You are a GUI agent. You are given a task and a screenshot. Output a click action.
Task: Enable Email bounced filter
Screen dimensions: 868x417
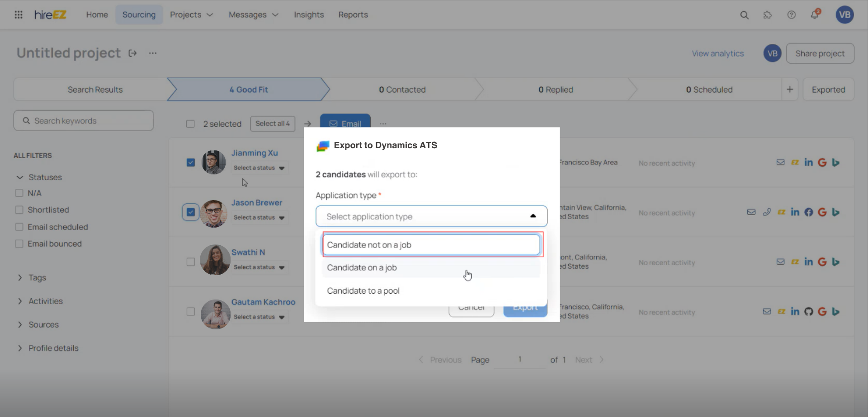click(19, 244)
